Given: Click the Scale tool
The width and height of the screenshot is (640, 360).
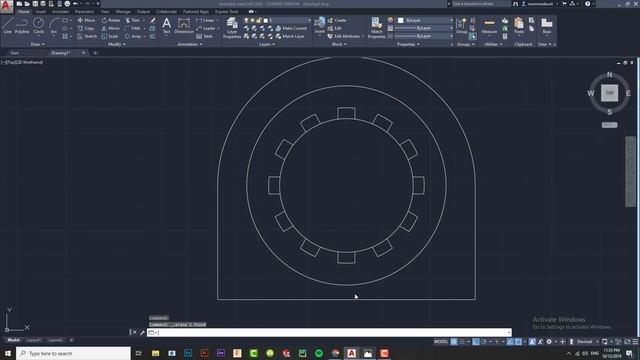Looking at the screenshot, I should pyautogui.click(x=110, y=36).
